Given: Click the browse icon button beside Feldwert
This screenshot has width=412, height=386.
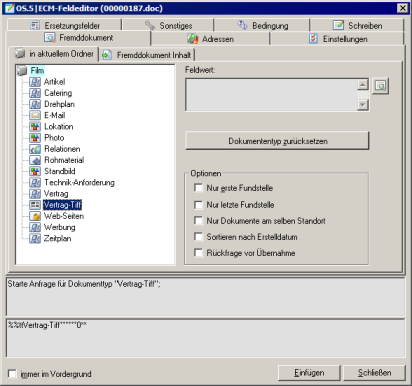Looking at the screenshot, I should pyautogui.click(x=380, y=86).
